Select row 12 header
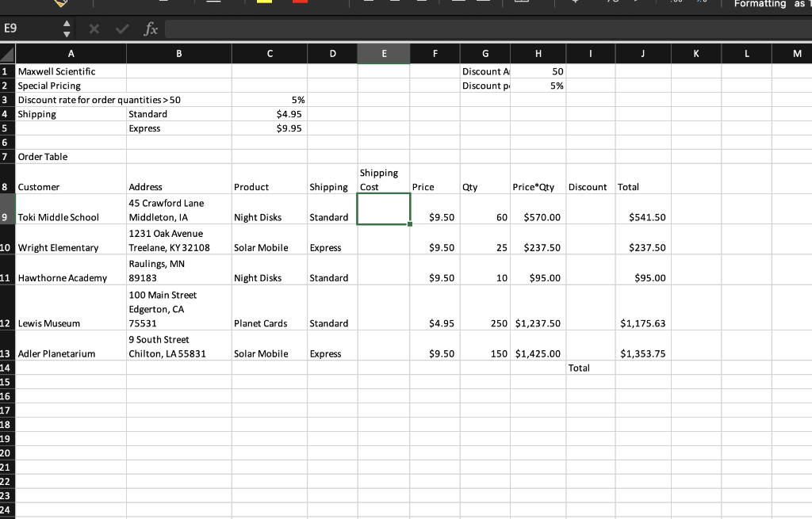 pos(7,308)
